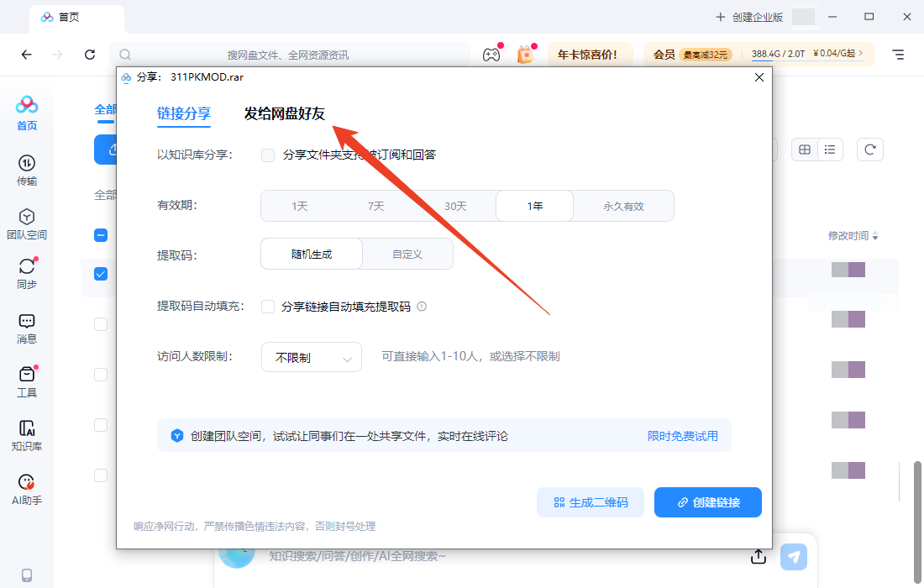Enable 分享文件夹支持订阅和回答 checkbox
The height and width of the screenshot is (588, 924).
[x=267, y=155]
